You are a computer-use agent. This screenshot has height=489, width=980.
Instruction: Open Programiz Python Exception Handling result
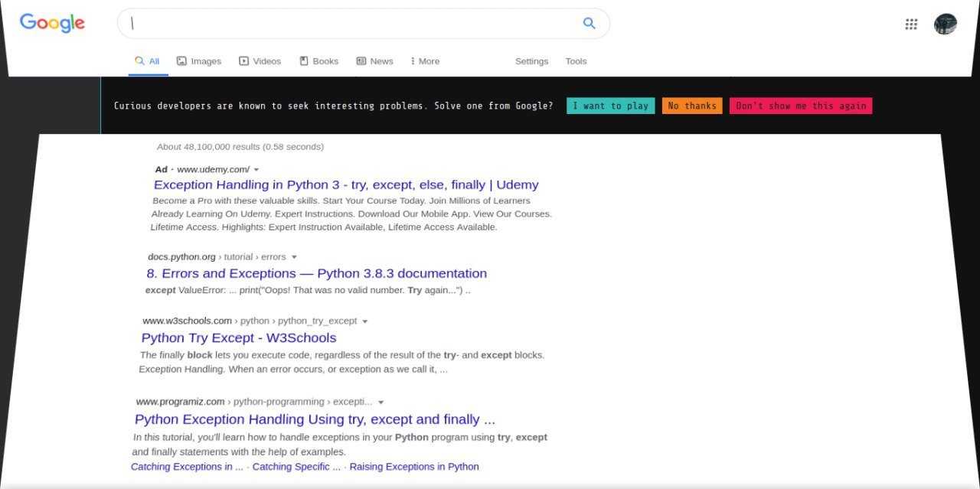tap(315, 419)
